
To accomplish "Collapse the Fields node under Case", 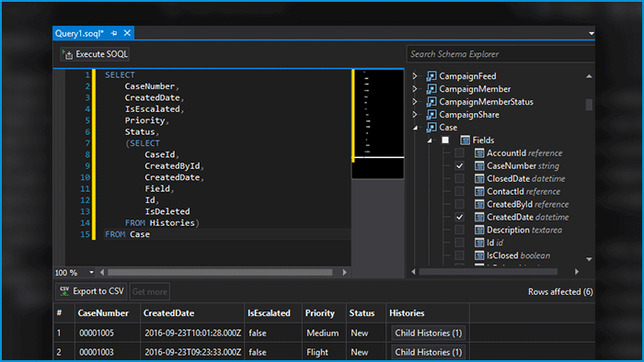I will [430, 141].
